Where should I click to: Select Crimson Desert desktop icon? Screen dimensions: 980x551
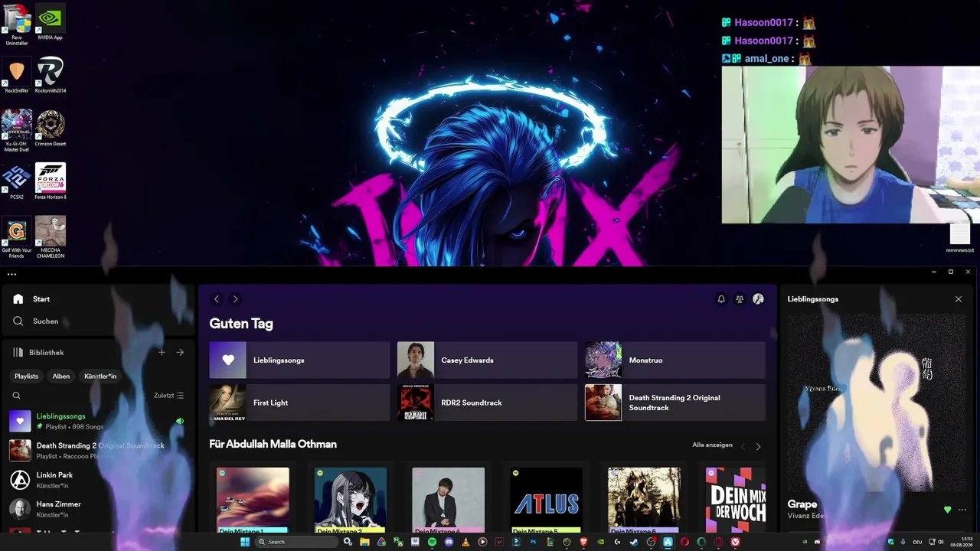coord(51,129)
